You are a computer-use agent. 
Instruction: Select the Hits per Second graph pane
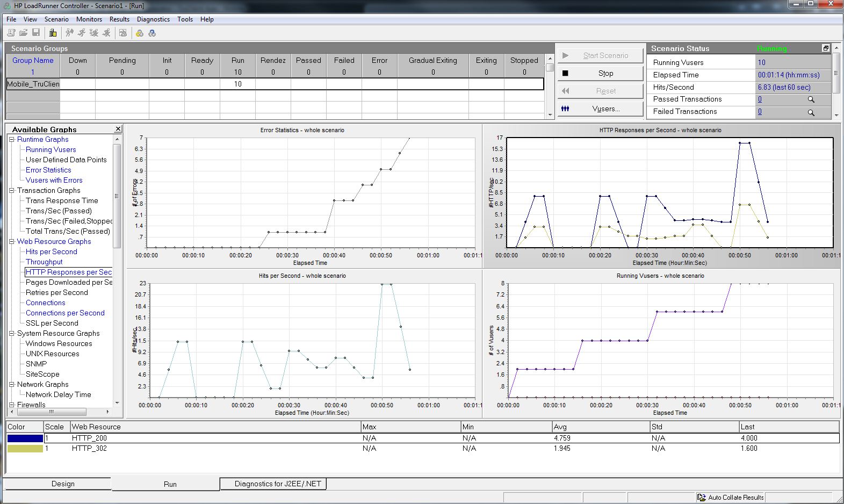[x=304, y=344]
